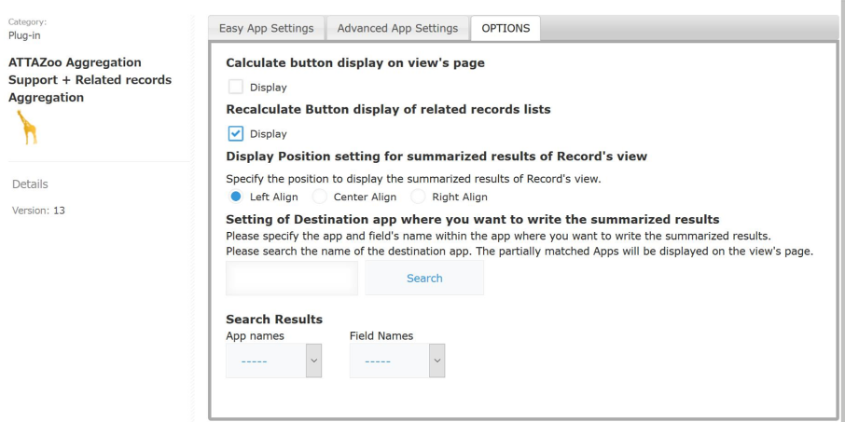Click the destination app search text box
845x422 pixels.
292,278
